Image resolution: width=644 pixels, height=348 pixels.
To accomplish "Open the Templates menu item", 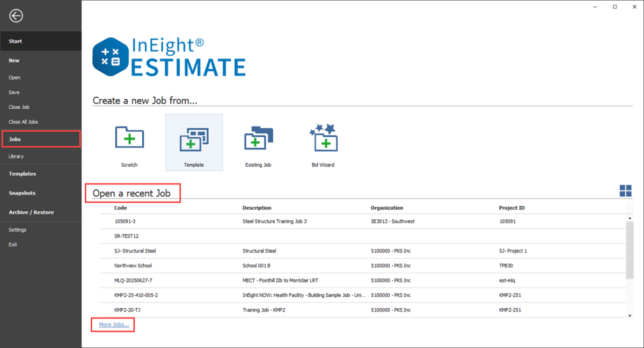I will pos(22,174).
